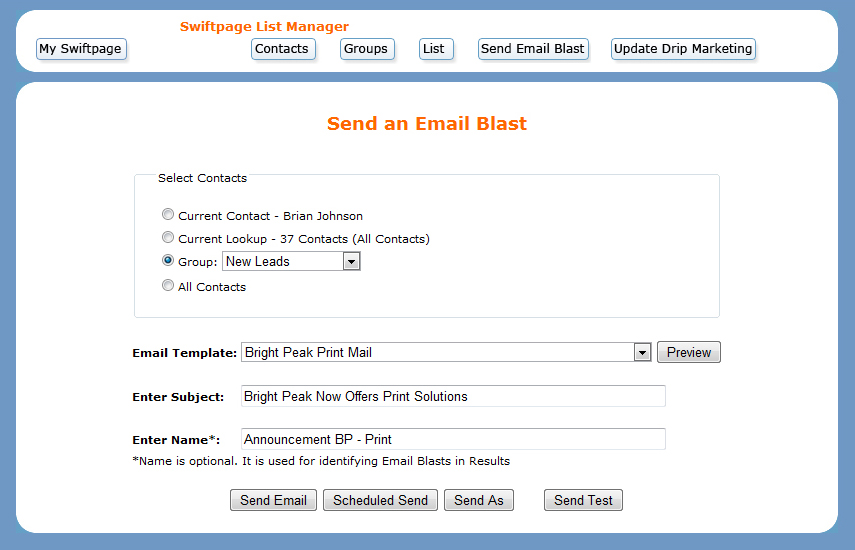This screenshot has width=855, height=550.
Task: Click the Select Contacts legend text
Action: 202,178
